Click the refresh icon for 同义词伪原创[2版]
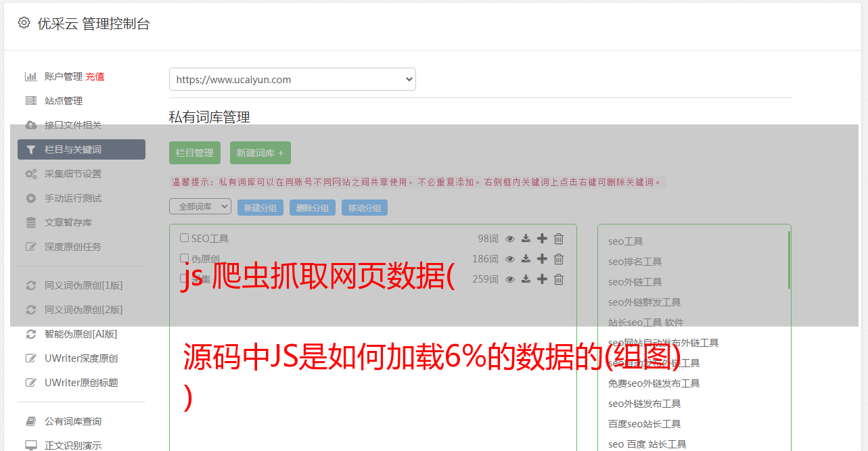The width and height of the screenshot is (868, 451). point(31,310)
